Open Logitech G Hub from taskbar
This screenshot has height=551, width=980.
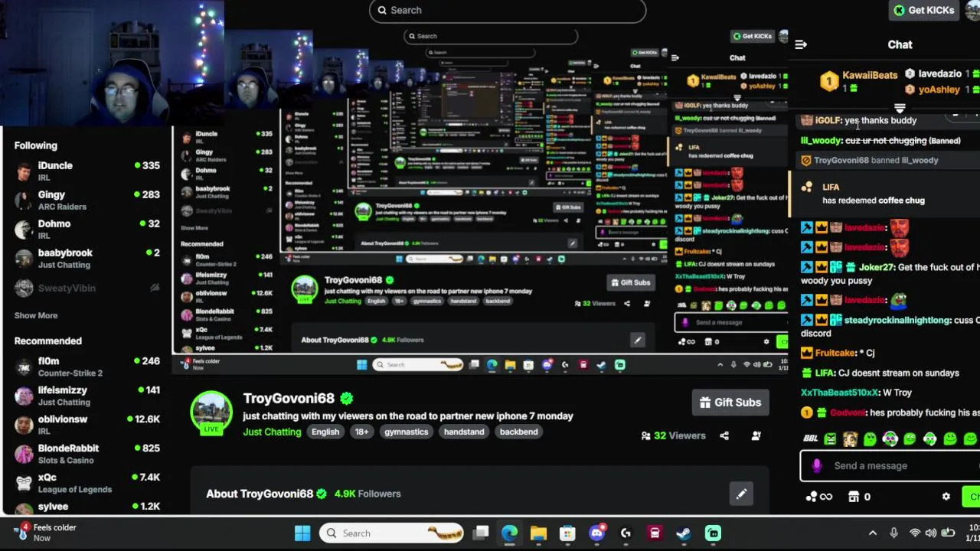click(x=626, y=533)
